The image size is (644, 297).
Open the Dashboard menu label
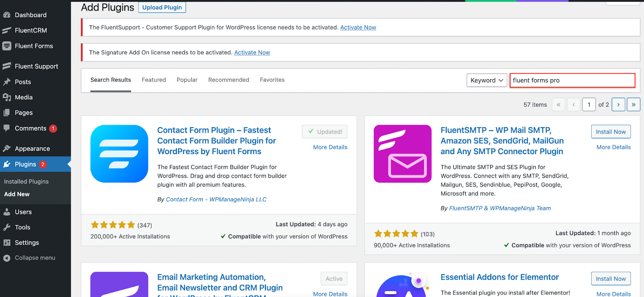coord(31,15)
